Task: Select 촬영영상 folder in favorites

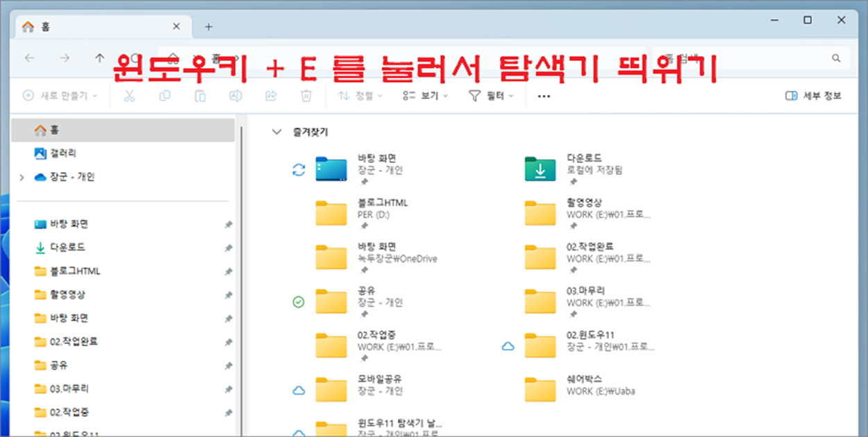Action: [587, 214]
